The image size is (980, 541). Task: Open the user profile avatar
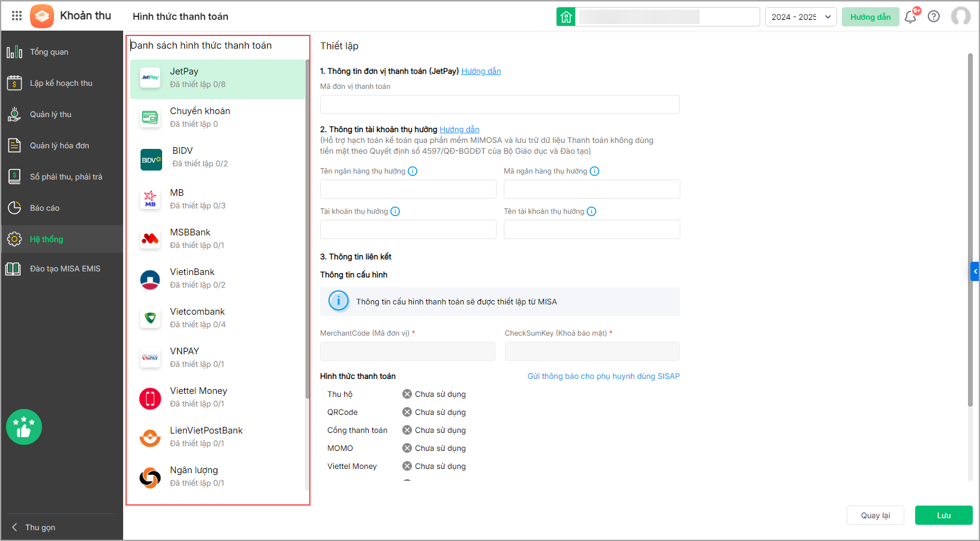pyautogui.click(x=961, y=17)
